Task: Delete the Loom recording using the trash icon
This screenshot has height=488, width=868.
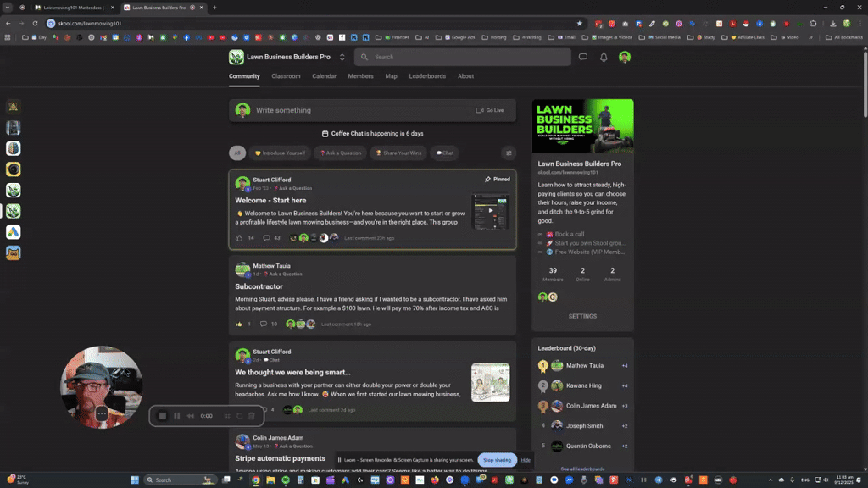Action: coord(252,416)
